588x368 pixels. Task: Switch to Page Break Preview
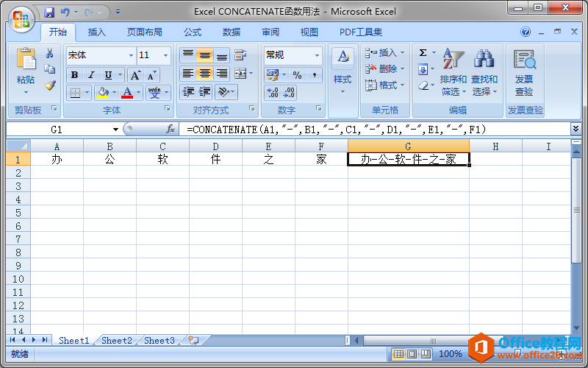click(426, 354)
